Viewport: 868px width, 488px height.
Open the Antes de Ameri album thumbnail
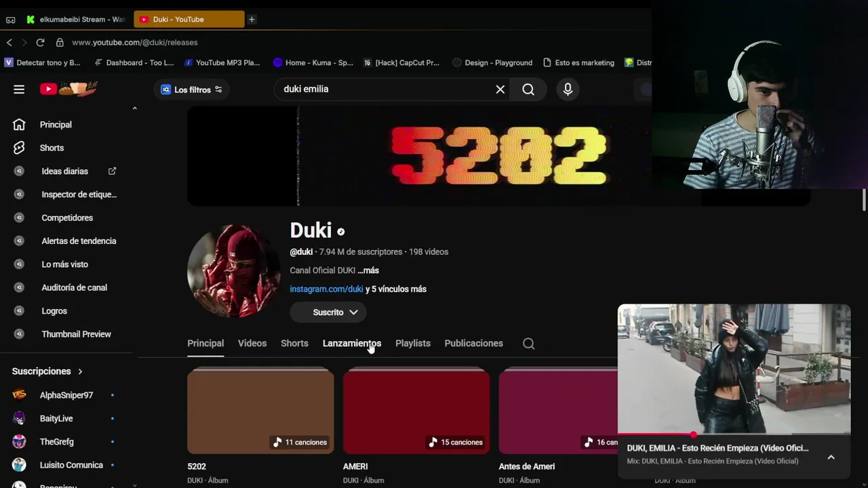558,411
